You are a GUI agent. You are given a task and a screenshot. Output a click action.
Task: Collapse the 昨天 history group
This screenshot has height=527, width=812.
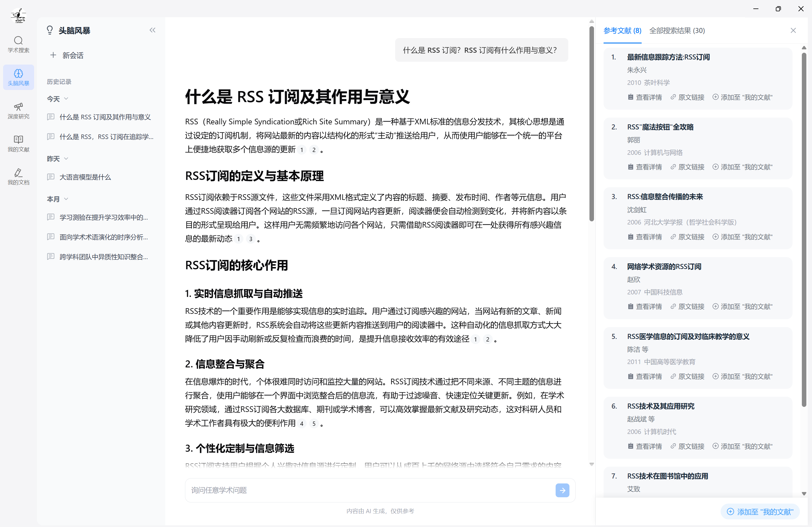point(66,159)
